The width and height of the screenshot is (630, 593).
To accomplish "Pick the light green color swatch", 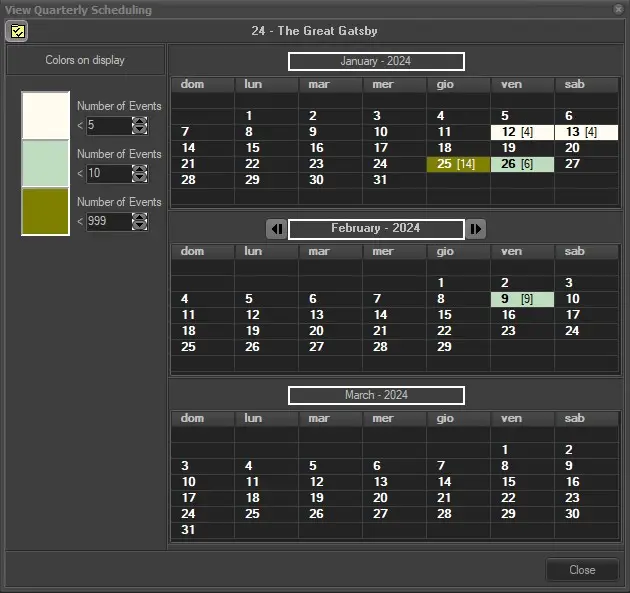I will point(46,164).
